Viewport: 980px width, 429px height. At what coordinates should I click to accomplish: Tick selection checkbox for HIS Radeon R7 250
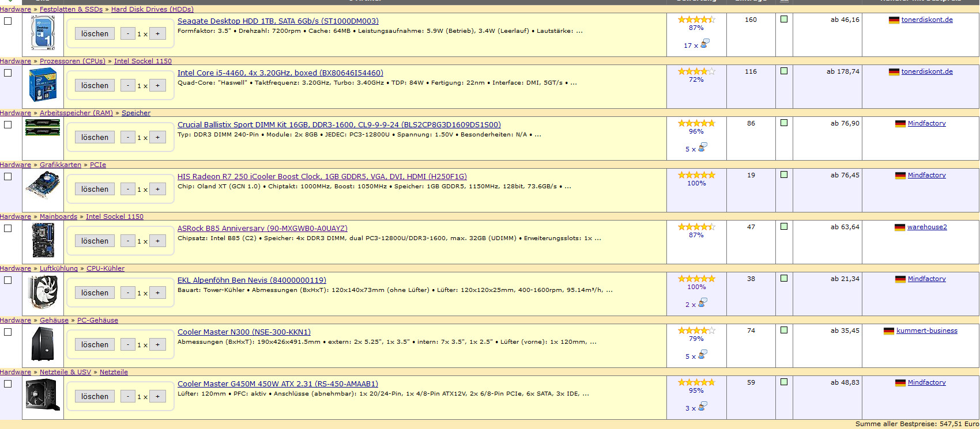pos(7,176)
